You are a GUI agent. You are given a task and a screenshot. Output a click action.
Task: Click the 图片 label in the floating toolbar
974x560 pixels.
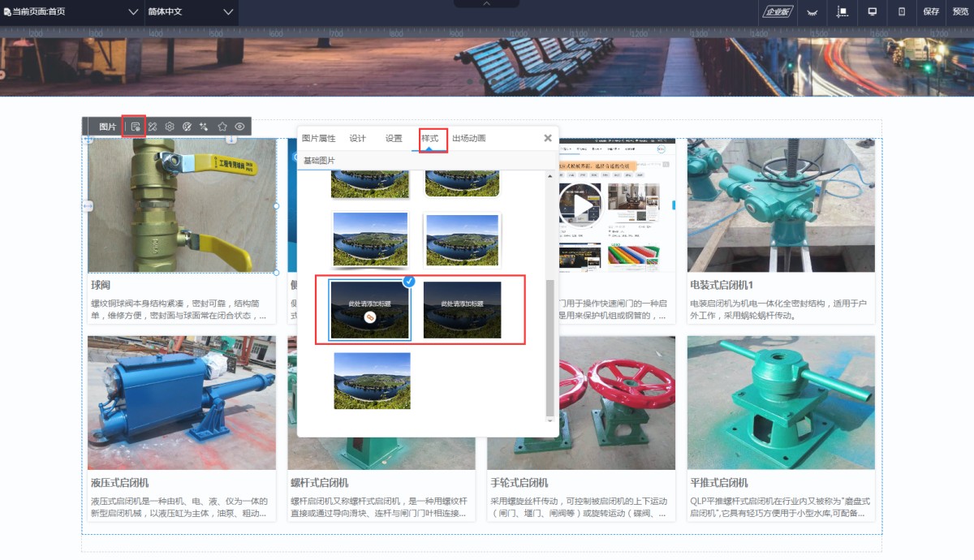(108, 127)
